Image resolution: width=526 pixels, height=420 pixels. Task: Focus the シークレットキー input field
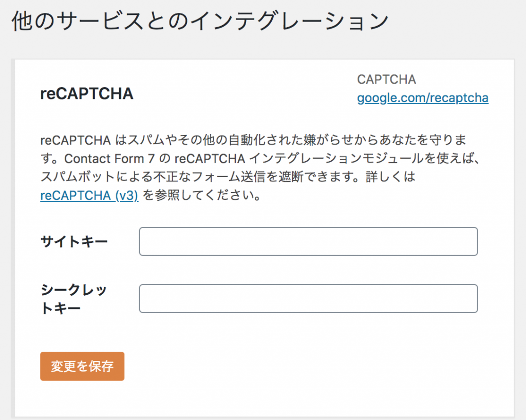[308, 299]
